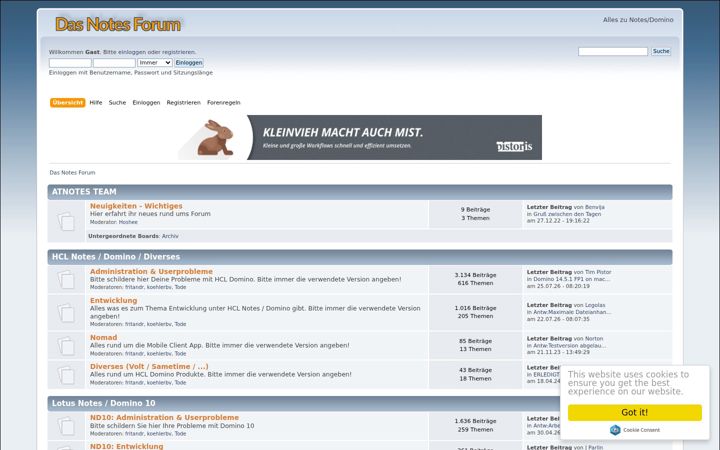Click the board icon beside Nomad
Screen dimensions: 720x450
click(66, 345)
